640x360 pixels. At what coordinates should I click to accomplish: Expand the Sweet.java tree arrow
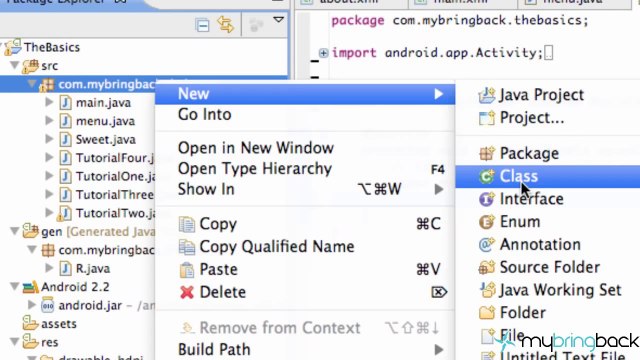[x=49, y=139]
